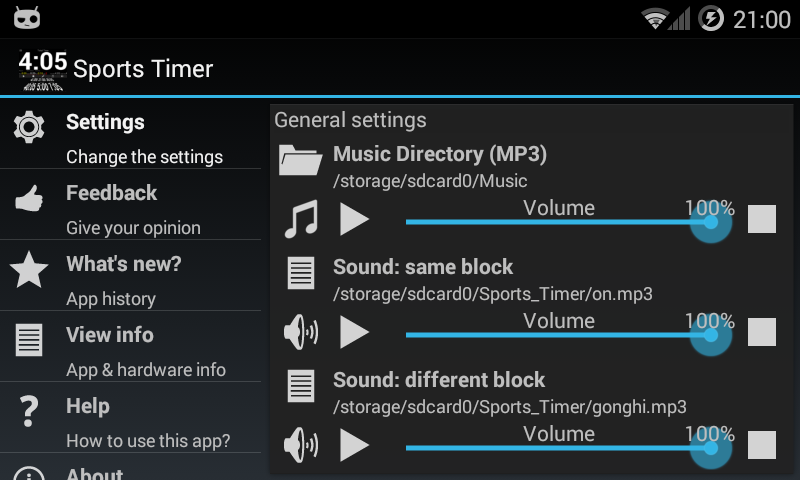Screen dimensions: 800x480
Task: Stop the same block sound preview
Action: (x=762, y=332)
